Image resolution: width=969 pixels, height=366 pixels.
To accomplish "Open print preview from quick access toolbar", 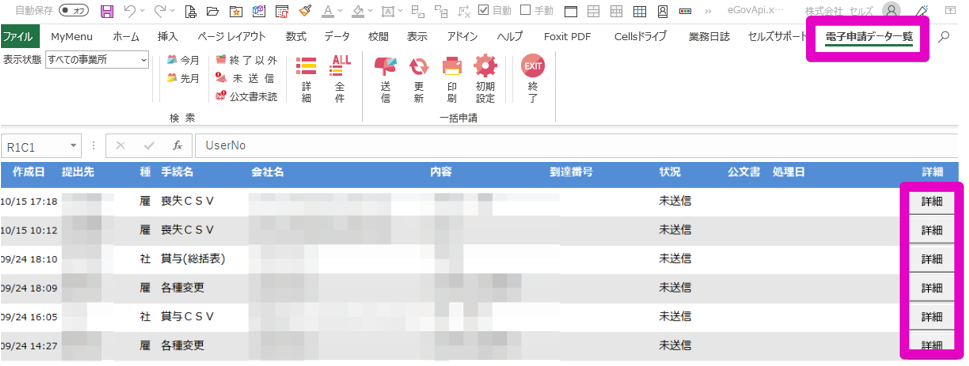I will [x=190, y=11].
